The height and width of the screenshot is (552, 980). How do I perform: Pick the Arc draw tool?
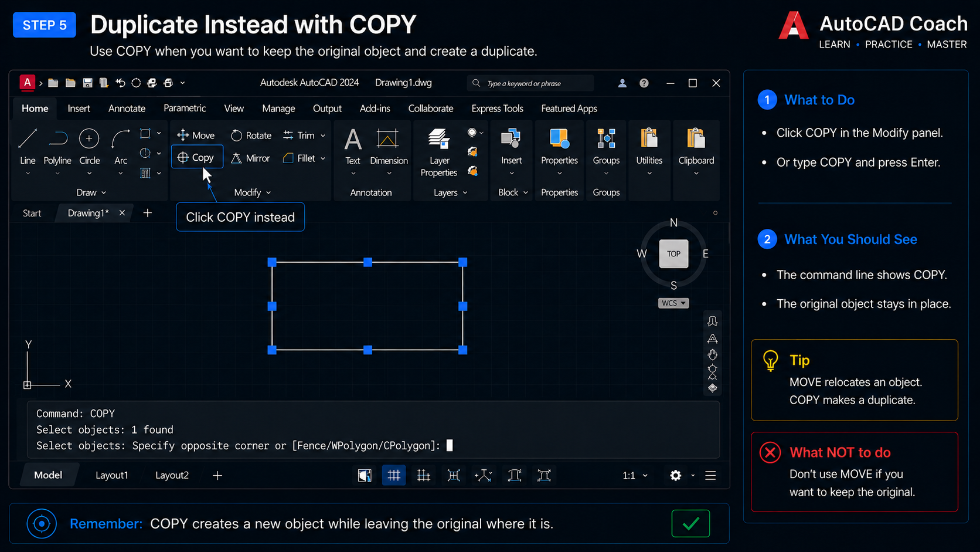coord(121,146)
